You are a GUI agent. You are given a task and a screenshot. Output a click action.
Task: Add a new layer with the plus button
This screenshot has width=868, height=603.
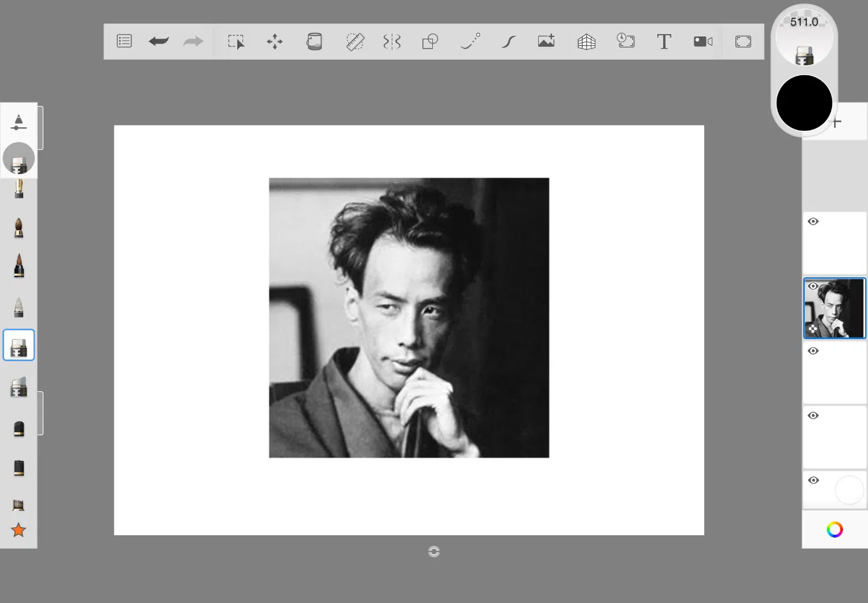tap(837, 122)
